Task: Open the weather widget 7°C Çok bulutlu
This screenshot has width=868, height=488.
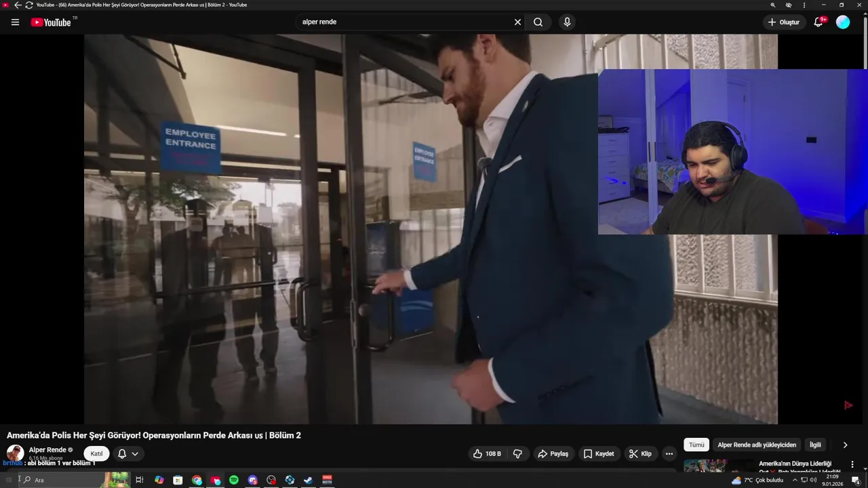Action: click(757, 480)
